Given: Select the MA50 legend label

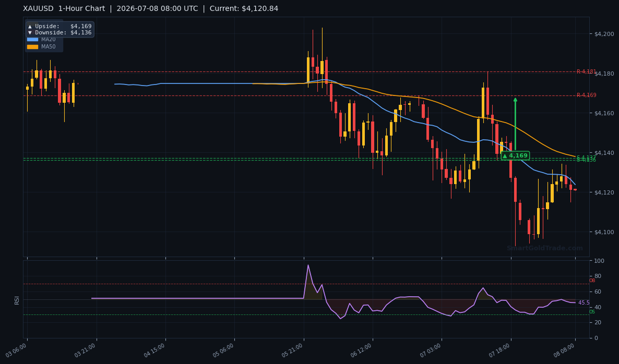Looking at the screenshot, I should pos(49,46).
